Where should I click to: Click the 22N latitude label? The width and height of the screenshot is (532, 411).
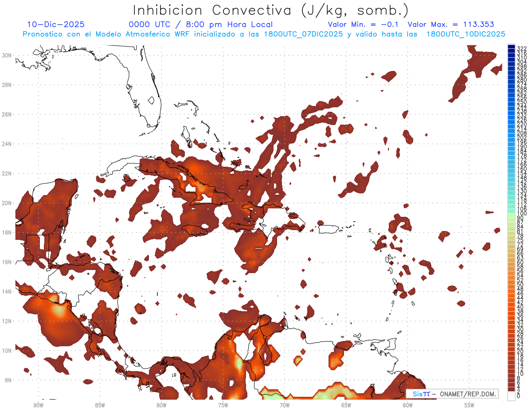[x=6, y=173]
